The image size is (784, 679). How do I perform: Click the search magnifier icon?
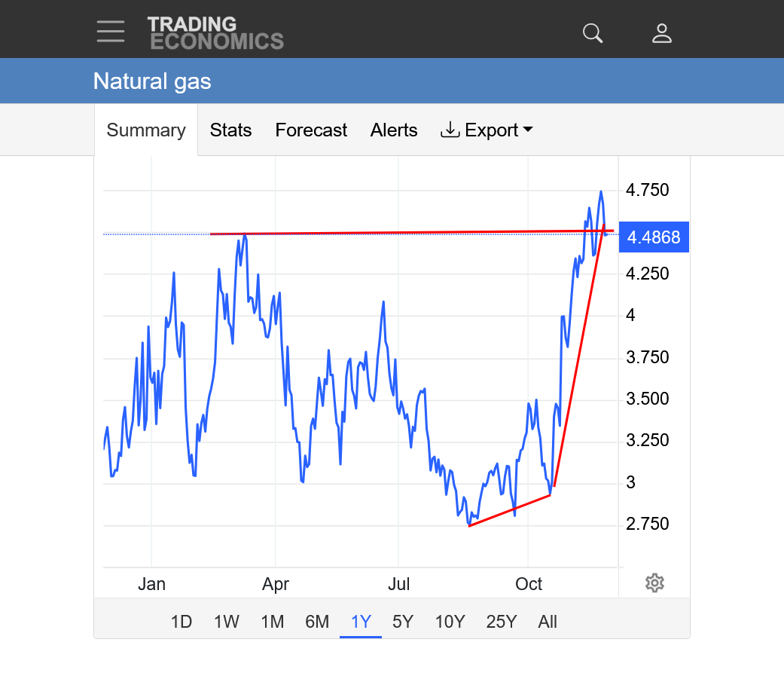(x=593, y=33)
